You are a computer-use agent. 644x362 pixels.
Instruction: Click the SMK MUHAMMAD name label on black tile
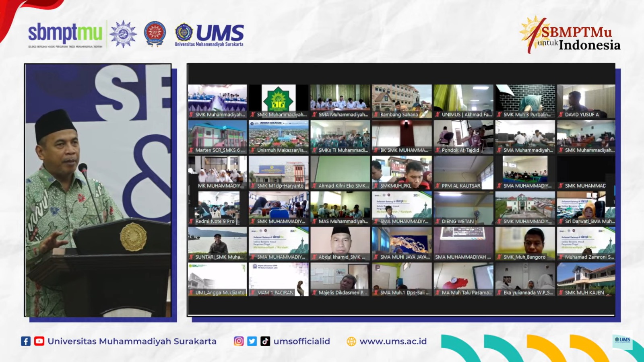click(x=585, y=186)
